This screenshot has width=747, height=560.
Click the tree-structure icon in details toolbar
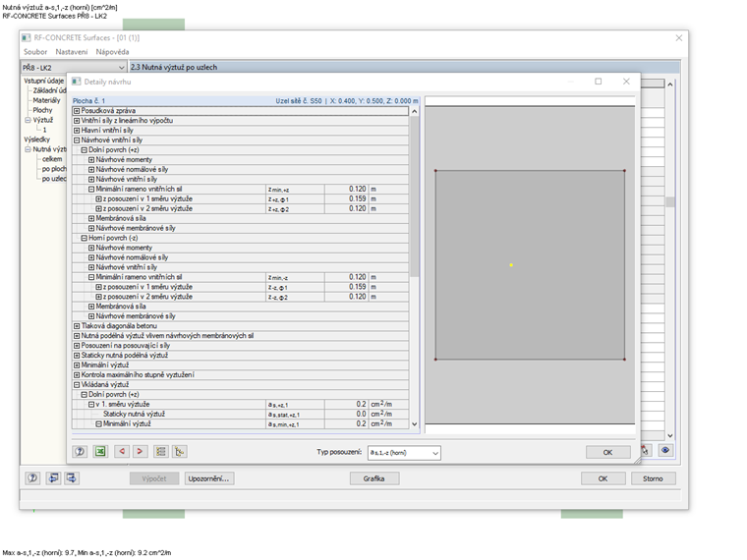click(x=180, y=451)
